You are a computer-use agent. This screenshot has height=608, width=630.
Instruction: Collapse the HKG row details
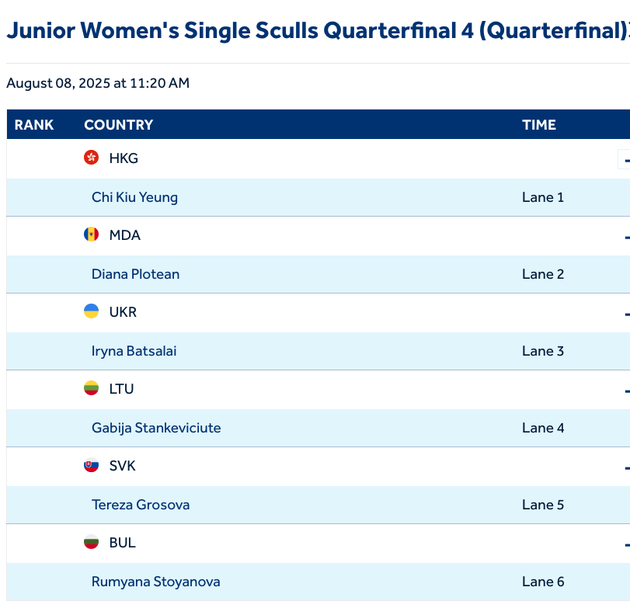pos(625,159)
